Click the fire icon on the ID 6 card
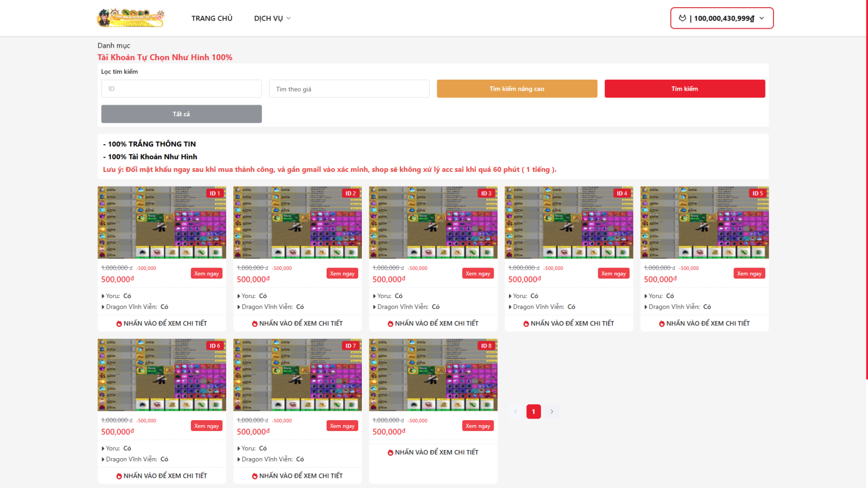The height and width of the screenshot is (488, 868). pyautogui.click(x=119, y=476)
